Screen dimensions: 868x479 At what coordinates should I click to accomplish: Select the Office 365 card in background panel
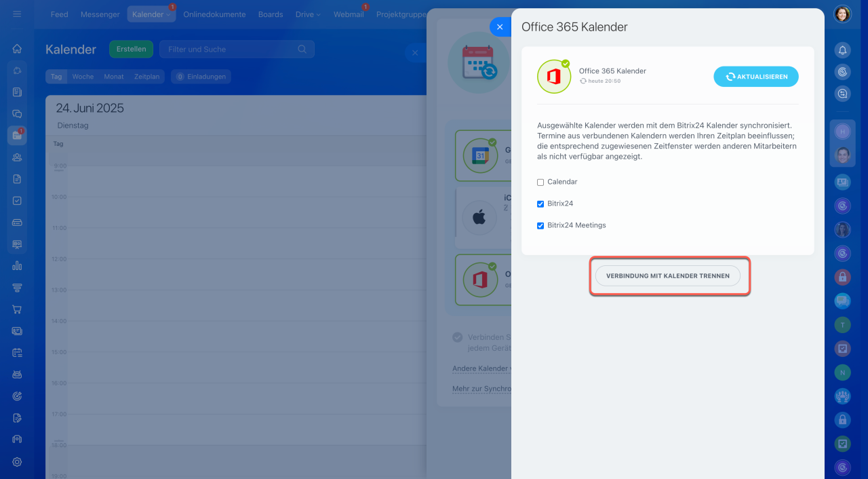[x=483, y=280]
